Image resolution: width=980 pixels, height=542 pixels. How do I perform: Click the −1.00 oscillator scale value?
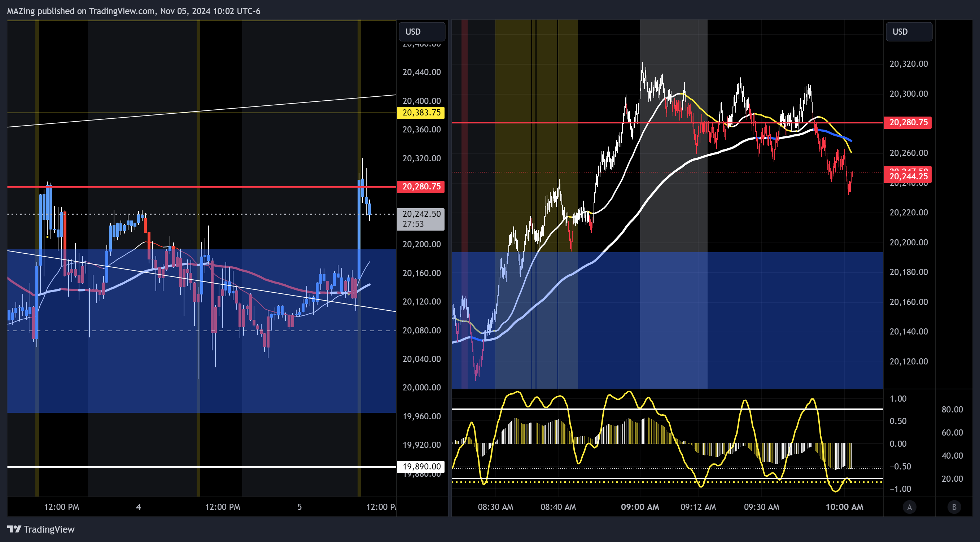901,489
